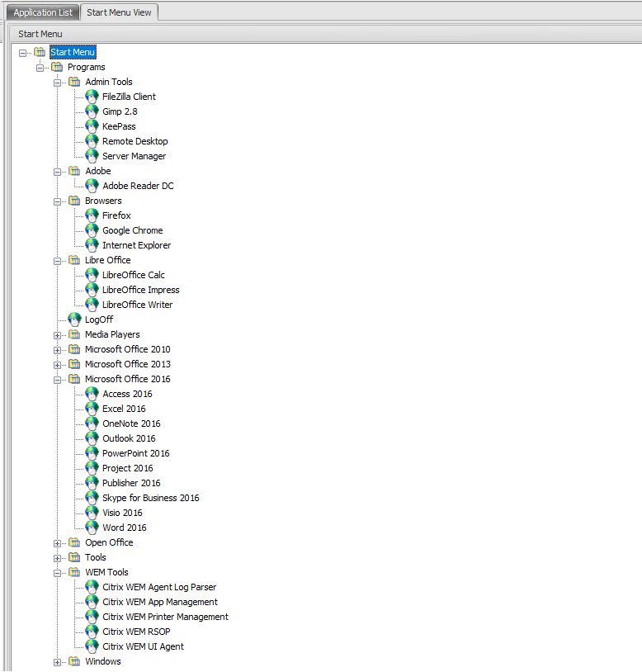642x672 pixels.
Task: Select the WEM Tools folder label
Action: [106, 572]
